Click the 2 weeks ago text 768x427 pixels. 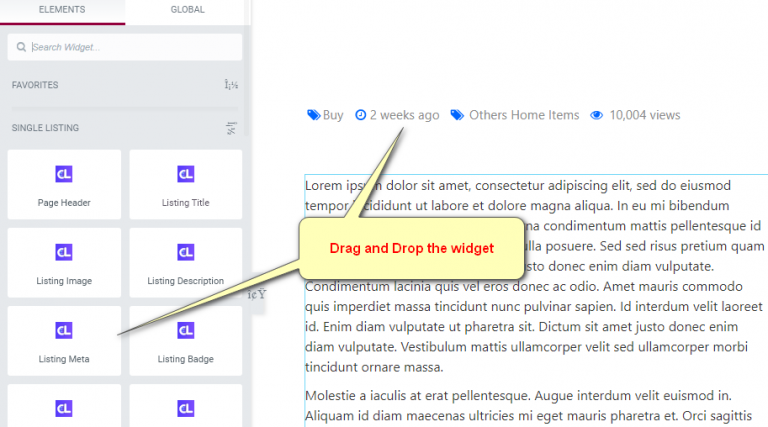tap(405, 115)
